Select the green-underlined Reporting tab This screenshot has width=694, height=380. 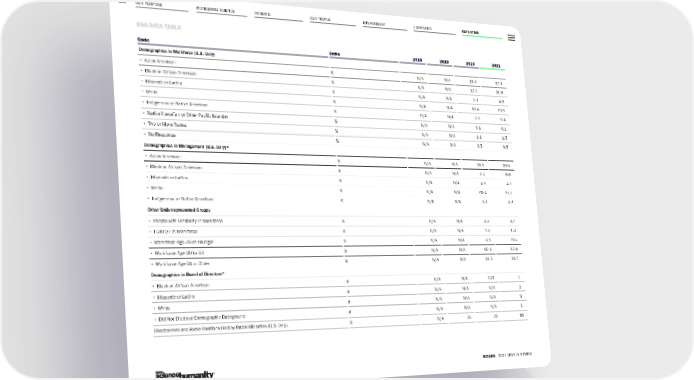click(470, 32)
